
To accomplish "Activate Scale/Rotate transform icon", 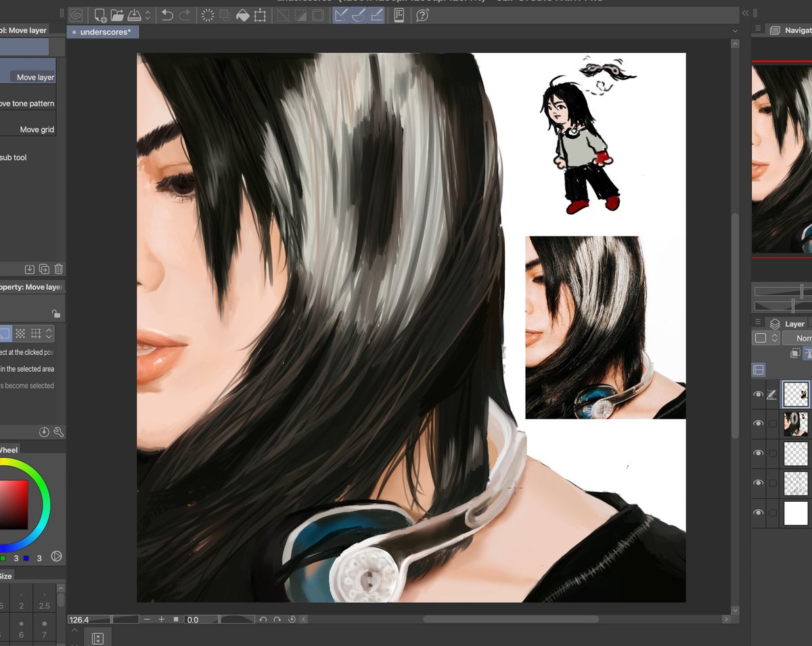I will 260,15.
